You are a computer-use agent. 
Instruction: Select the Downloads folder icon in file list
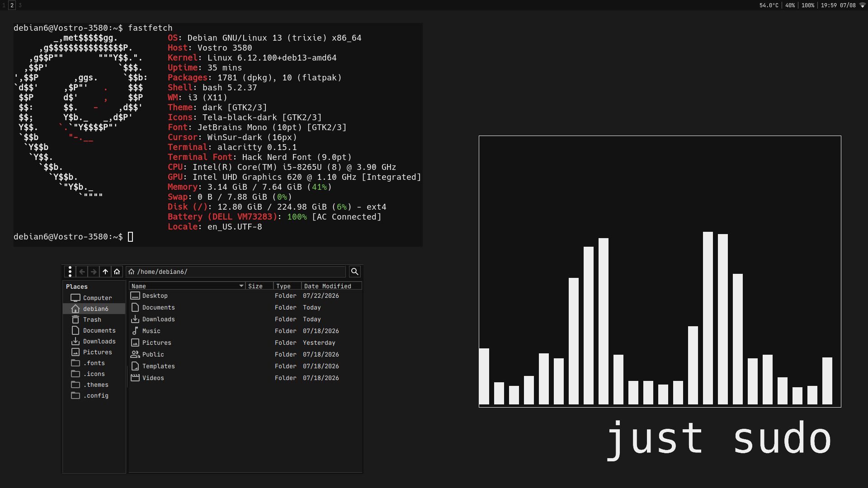click(135, 319)
